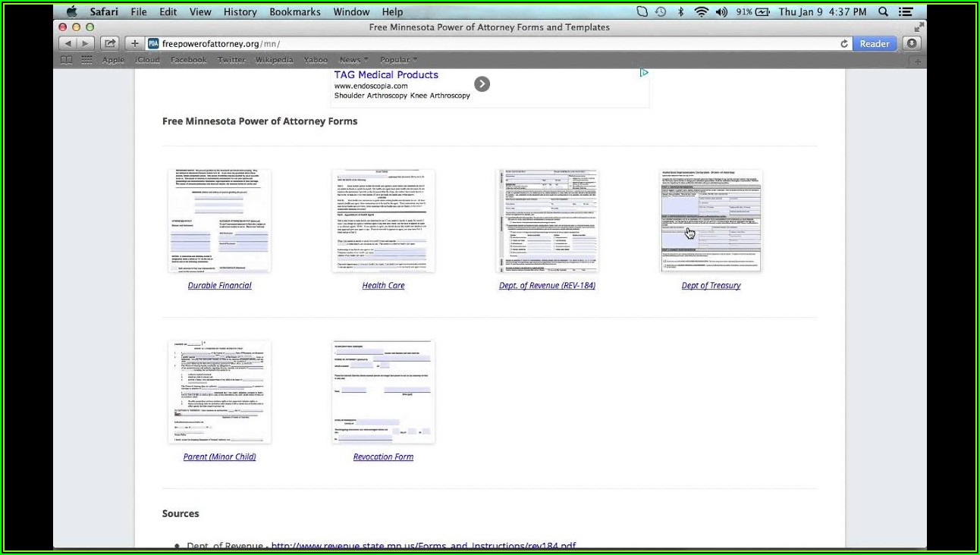Click the Dept. of Revenue (REV-184) link
980x555 pixels.
pyautogui.click(x=547, y=286)
